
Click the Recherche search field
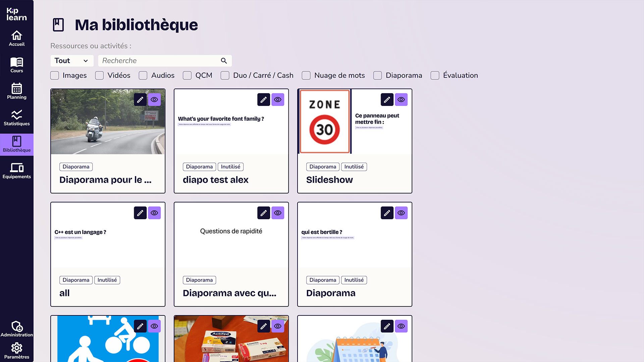pos(165,61)
